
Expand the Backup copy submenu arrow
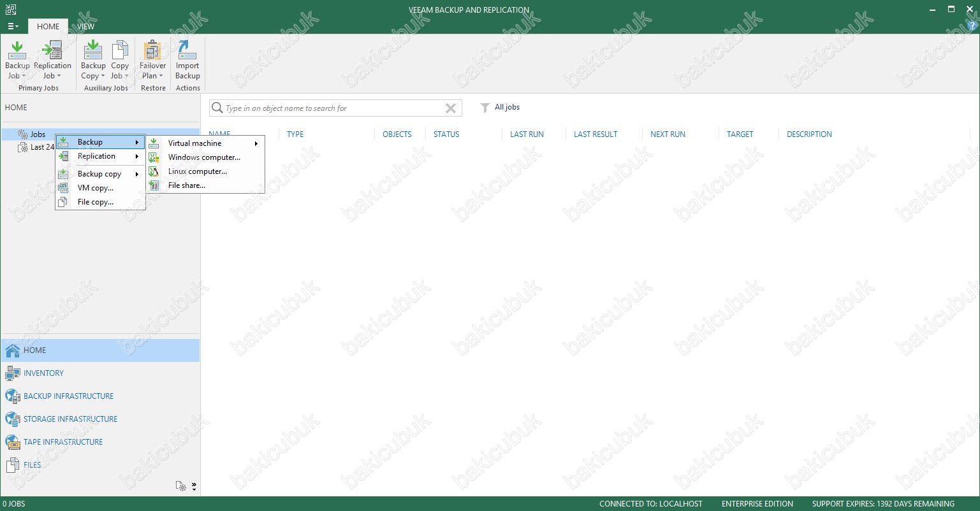click(137, 174)
